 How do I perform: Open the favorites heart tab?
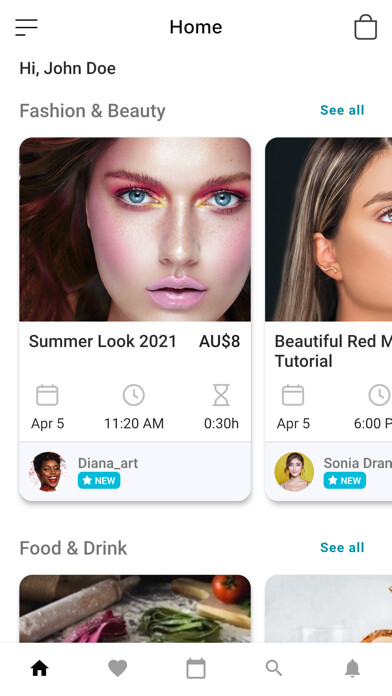(118, 668)
